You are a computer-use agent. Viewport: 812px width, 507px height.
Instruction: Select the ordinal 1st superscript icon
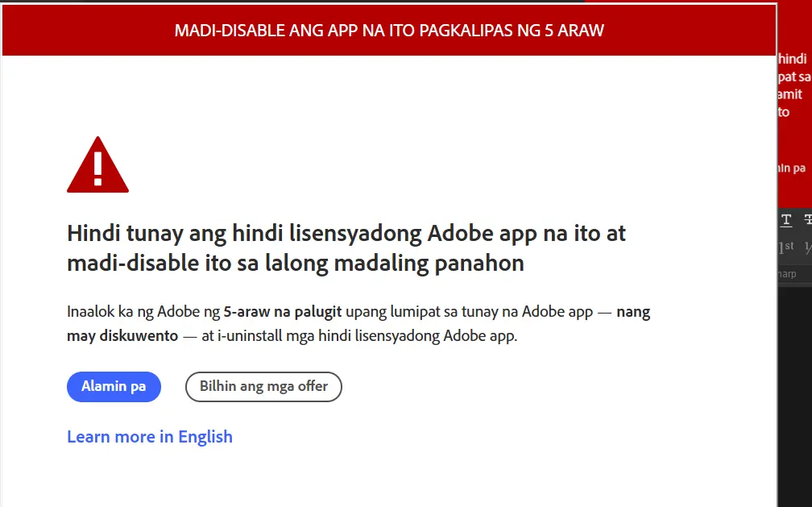(786, 247)
